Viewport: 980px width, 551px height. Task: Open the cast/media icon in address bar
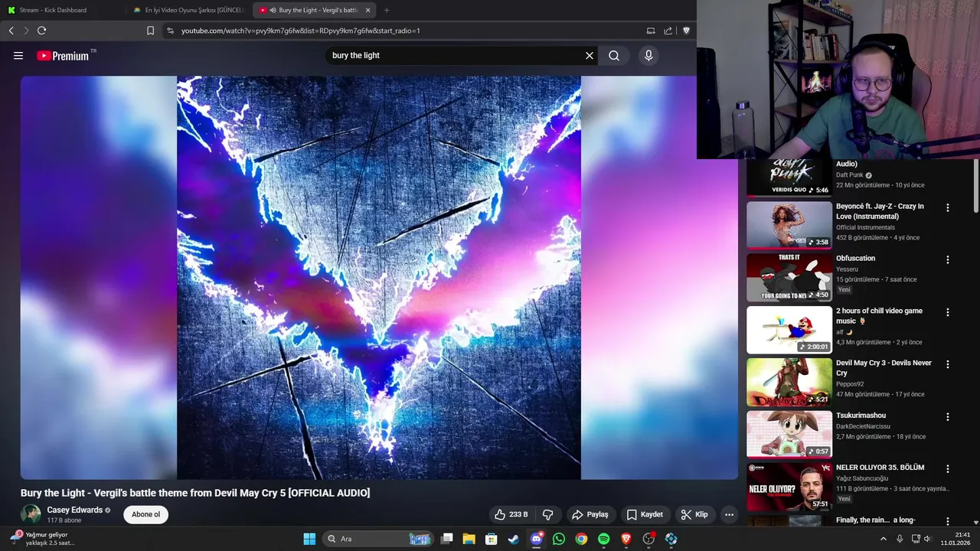pos(651,31)
